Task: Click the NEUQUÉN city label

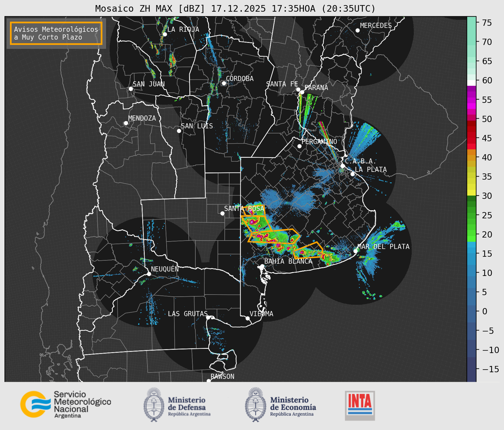Action: 165,269
